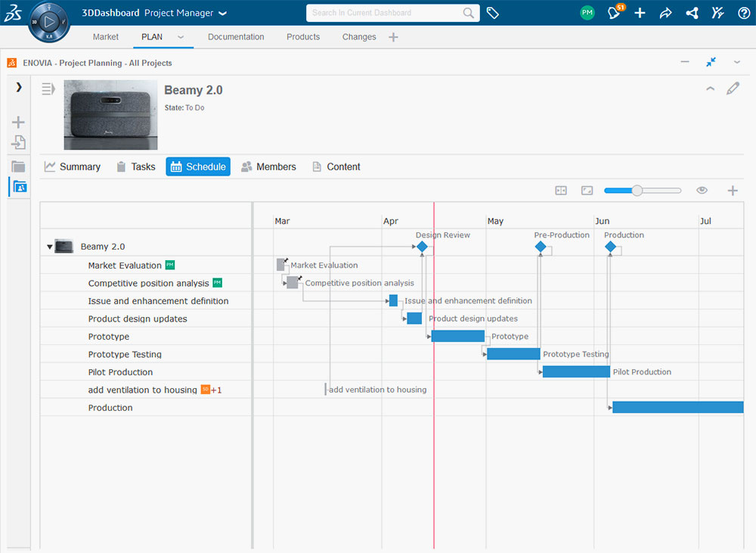Viewport: 756px width, 553px height.
Task: Open the notifications icon with badge 51
Action: point(614,13)
